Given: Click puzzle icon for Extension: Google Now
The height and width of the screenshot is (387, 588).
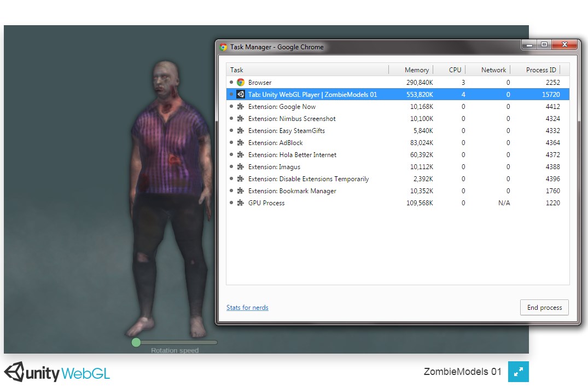Looking at the screenshot, I should point(241,107).
